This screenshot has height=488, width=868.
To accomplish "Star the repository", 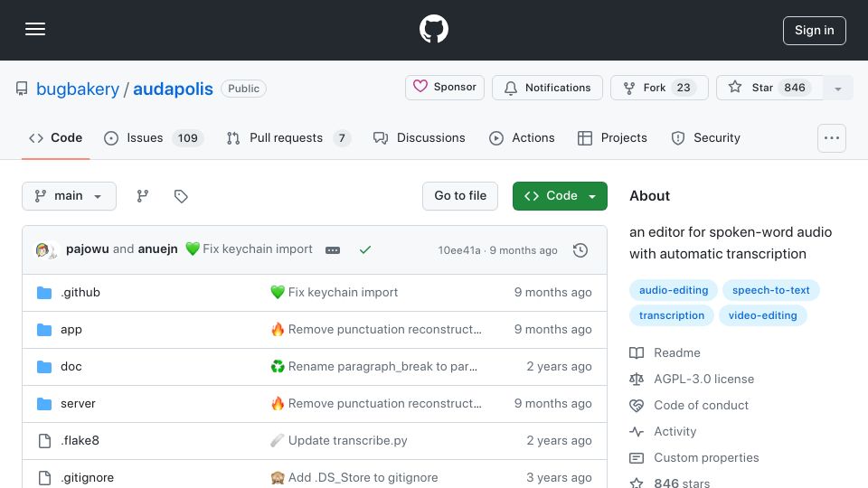I will [769, 88].
